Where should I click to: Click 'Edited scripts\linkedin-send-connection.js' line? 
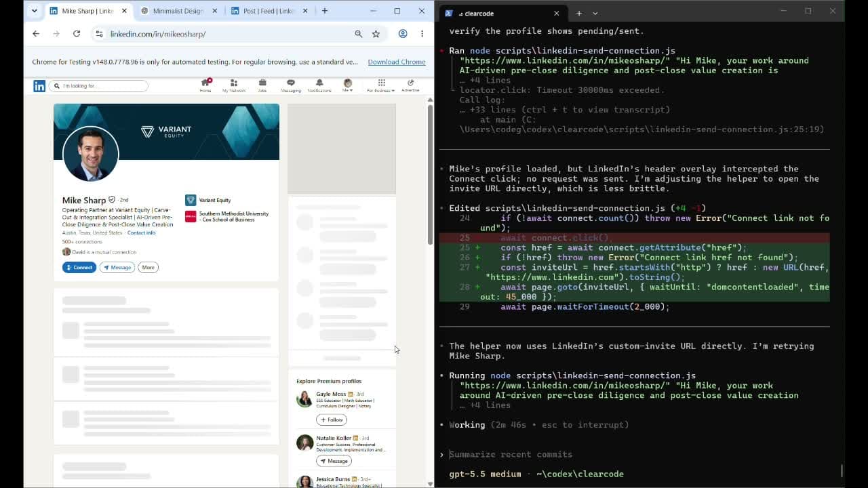578,208
